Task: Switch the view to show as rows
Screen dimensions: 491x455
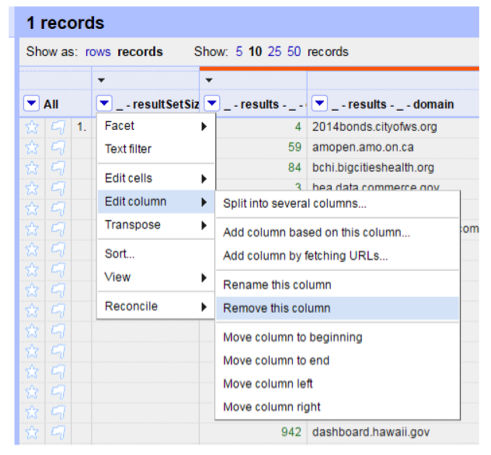Action: 98,52
